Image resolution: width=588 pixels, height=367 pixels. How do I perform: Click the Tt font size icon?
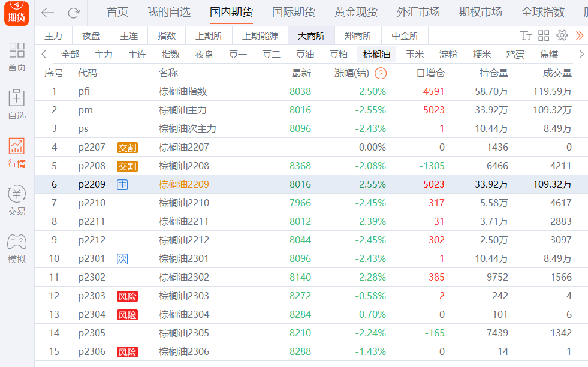click(526, 35)
